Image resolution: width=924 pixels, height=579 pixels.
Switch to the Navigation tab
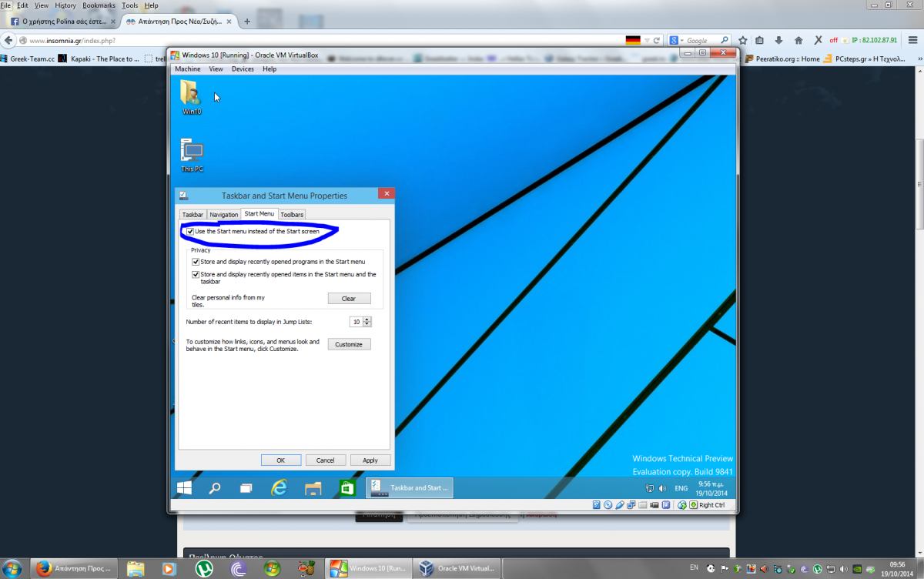[224, 214]
